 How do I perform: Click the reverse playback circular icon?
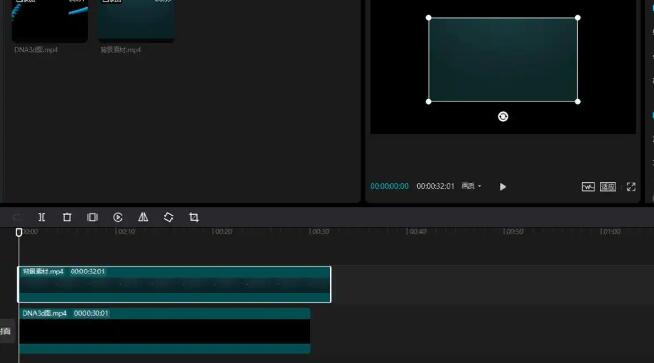[118, 217]
